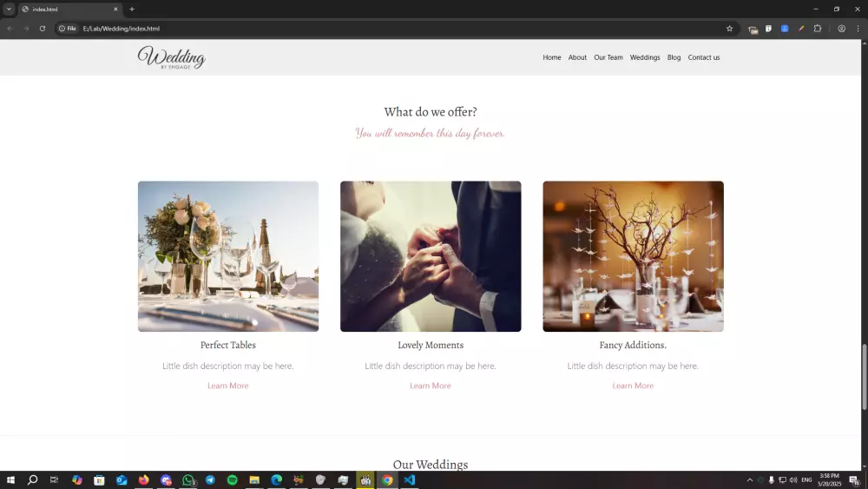Open Microsoft Edge from the taskbar
This screenshot has width=868, height=489.
(276, 480)
